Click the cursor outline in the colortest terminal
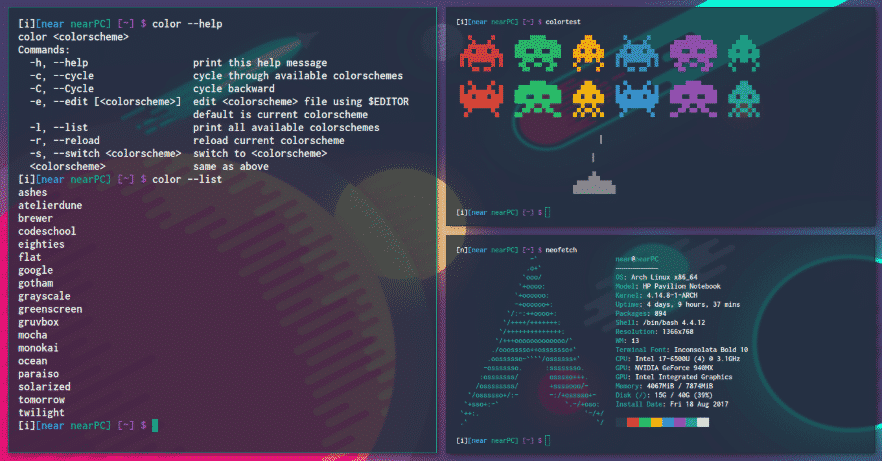 pos(548,213)
